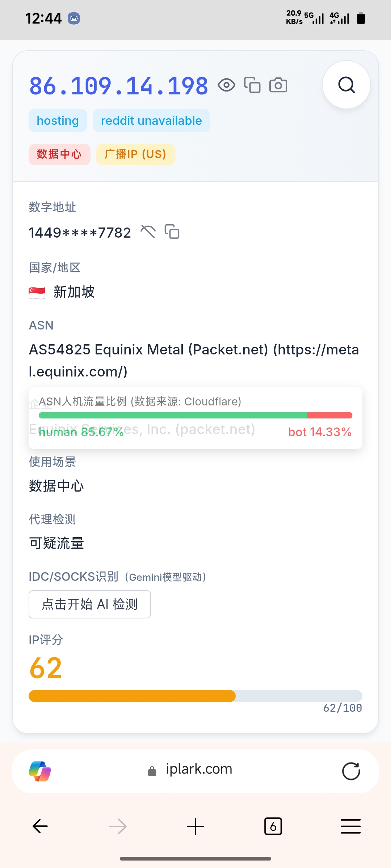Tap the reddit unavailable tag
Viewport: 391px width, 868px height.
[x=151, y=120]
